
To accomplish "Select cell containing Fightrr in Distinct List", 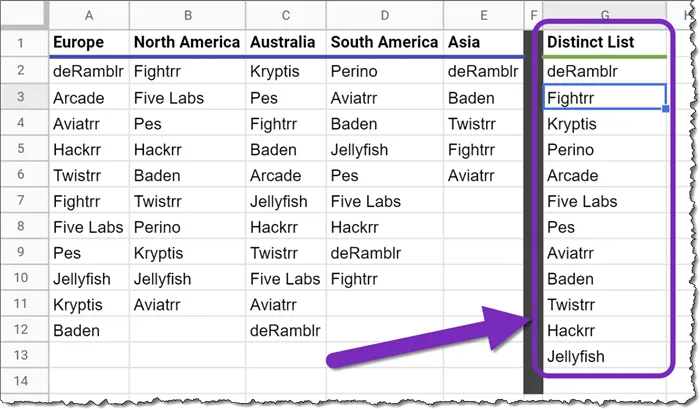I will (604, 98).
